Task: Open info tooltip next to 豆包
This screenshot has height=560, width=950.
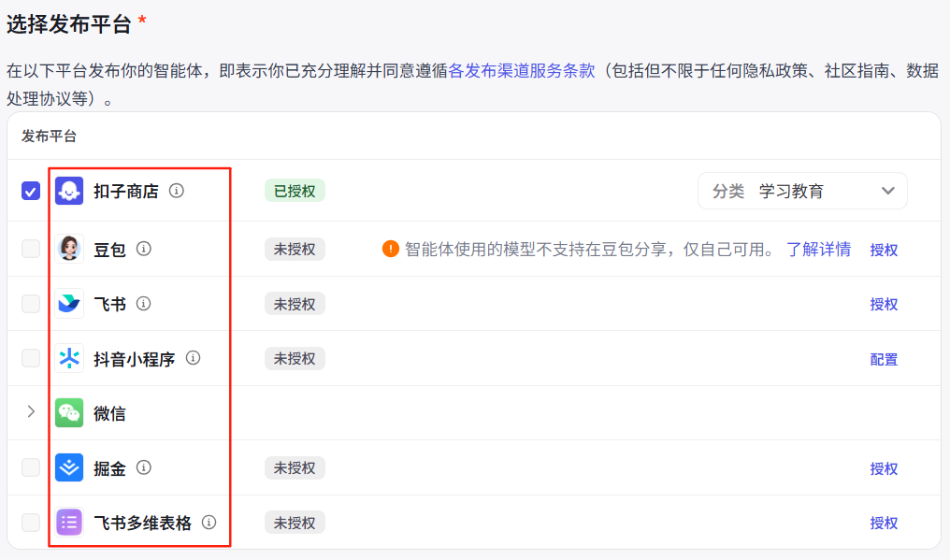Action: pos(144,249)
